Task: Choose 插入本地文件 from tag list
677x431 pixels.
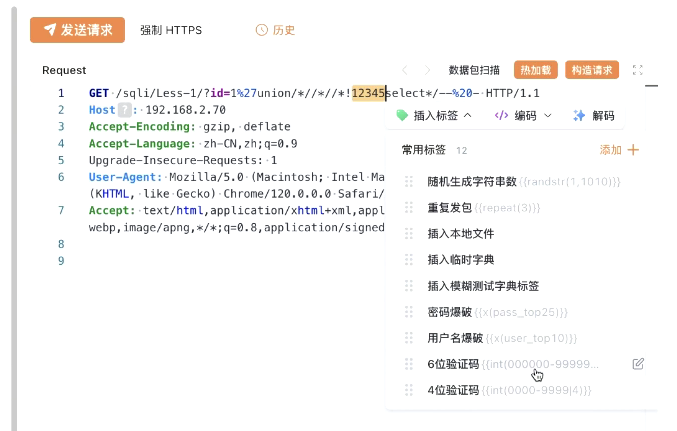Action: (461, 234)
